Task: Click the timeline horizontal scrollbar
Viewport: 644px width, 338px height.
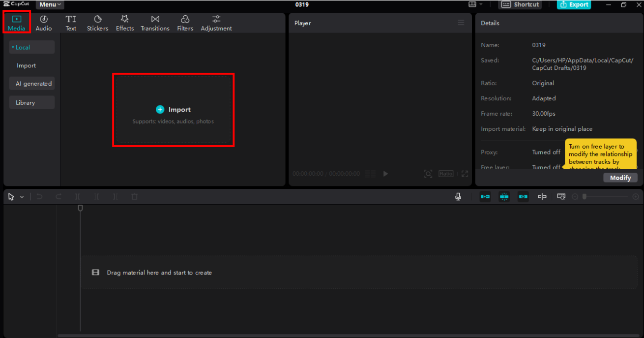Action: 349,336
